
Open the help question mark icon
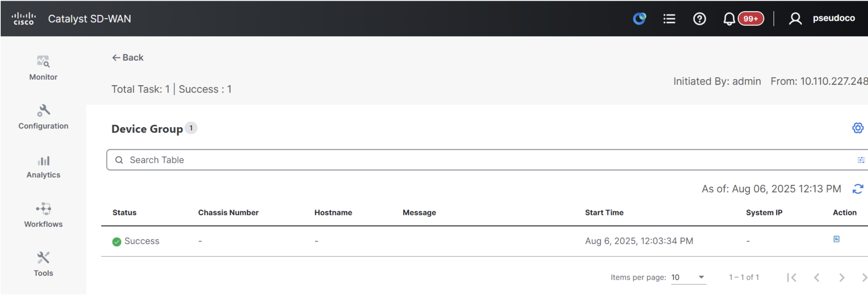point(700,19)
